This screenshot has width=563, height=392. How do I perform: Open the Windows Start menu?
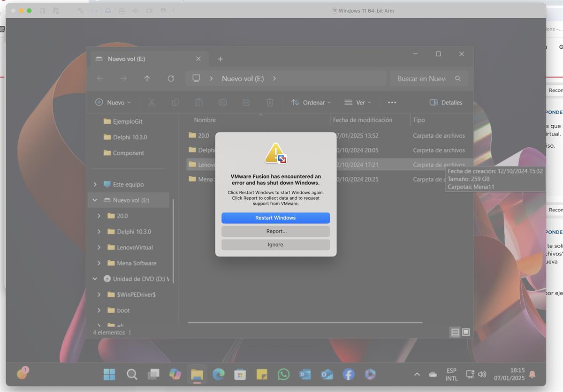point(109,374)
